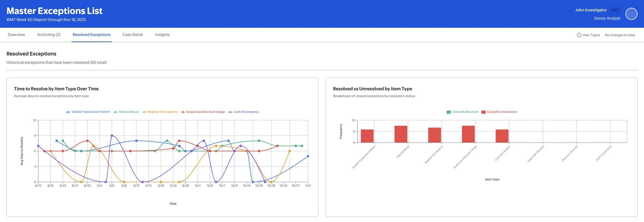644x222 pixels.
Task: Toggle Refund Abuse series in line legend
Action: [x=126, y=112]
